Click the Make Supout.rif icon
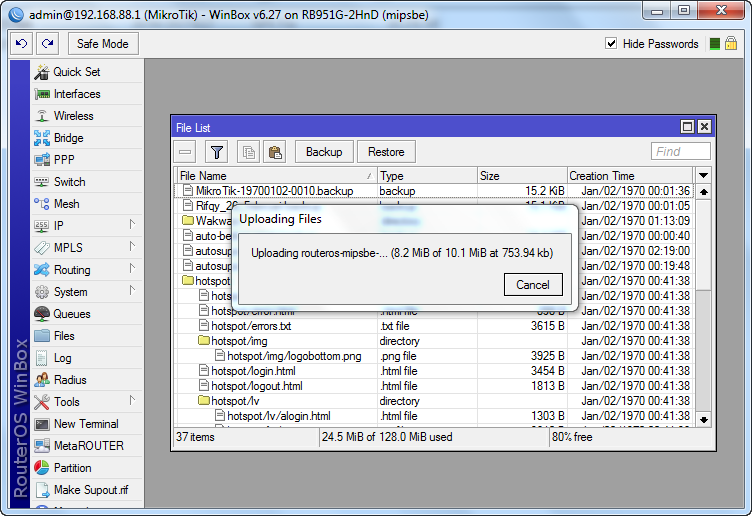 coord(42,490)
